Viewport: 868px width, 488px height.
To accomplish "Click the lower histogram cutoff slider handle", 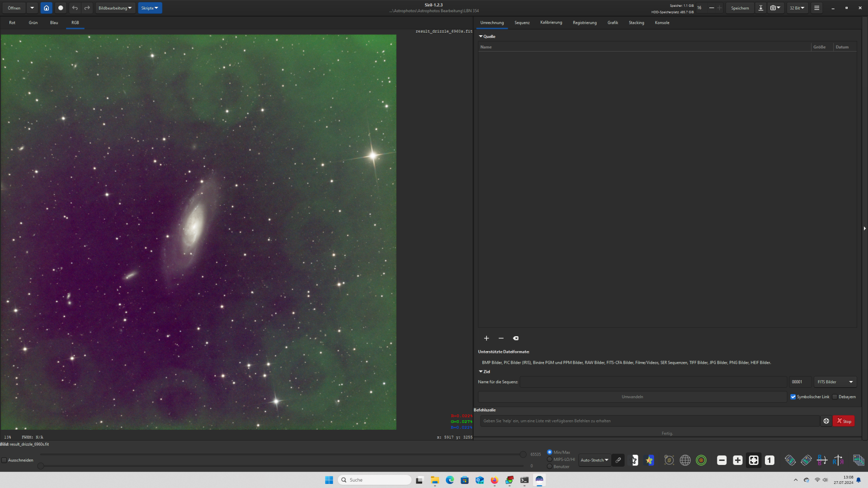I will tap(41, 465).
